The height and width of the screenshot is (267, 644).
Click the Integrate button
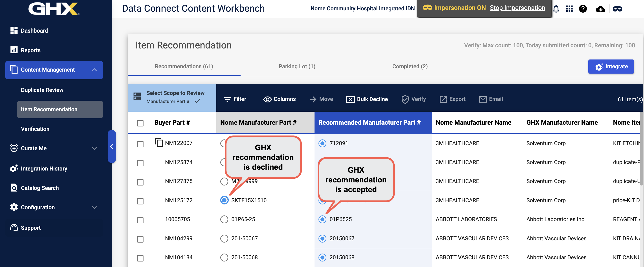click(611, 67)
